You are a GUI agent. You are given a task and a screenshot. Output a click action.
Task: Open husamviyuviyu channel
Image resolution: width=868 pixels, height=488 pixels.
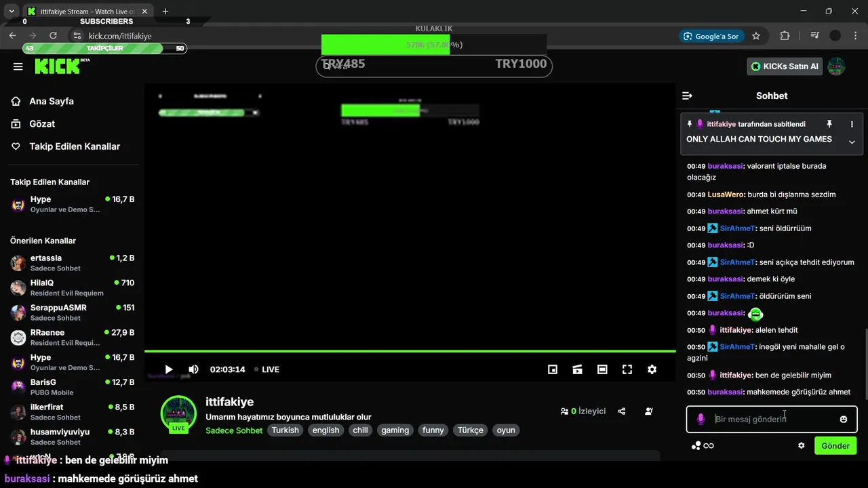72,436
